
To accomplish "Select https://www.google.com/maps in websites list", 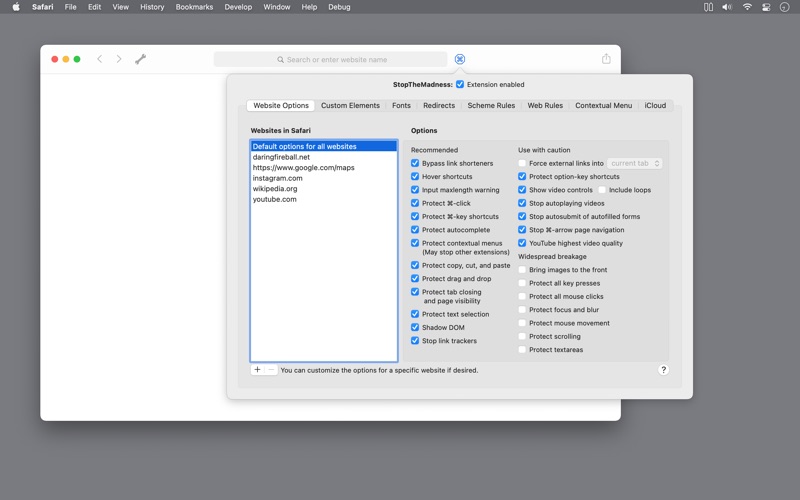I will pyautogui.click(x=323, y=167).
